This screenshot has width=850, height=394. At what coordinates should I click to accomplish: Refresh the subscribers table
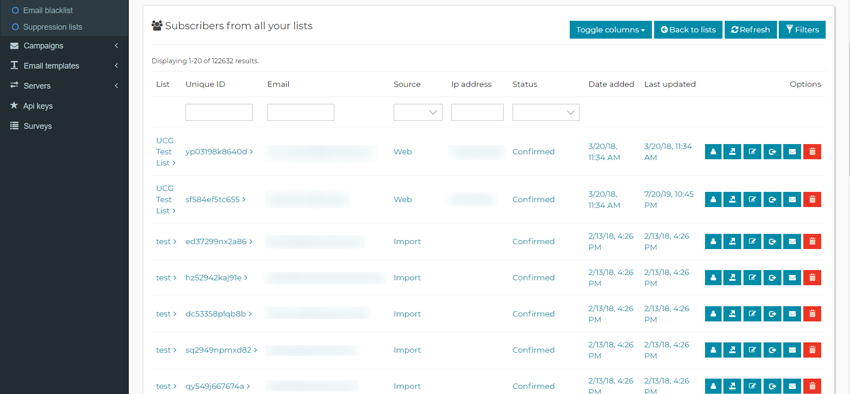751,30
